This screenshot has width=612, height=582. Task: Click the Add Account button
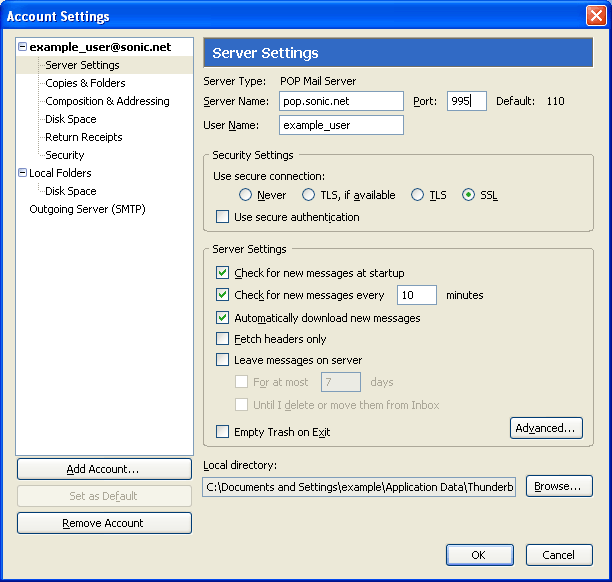[104, 469]
